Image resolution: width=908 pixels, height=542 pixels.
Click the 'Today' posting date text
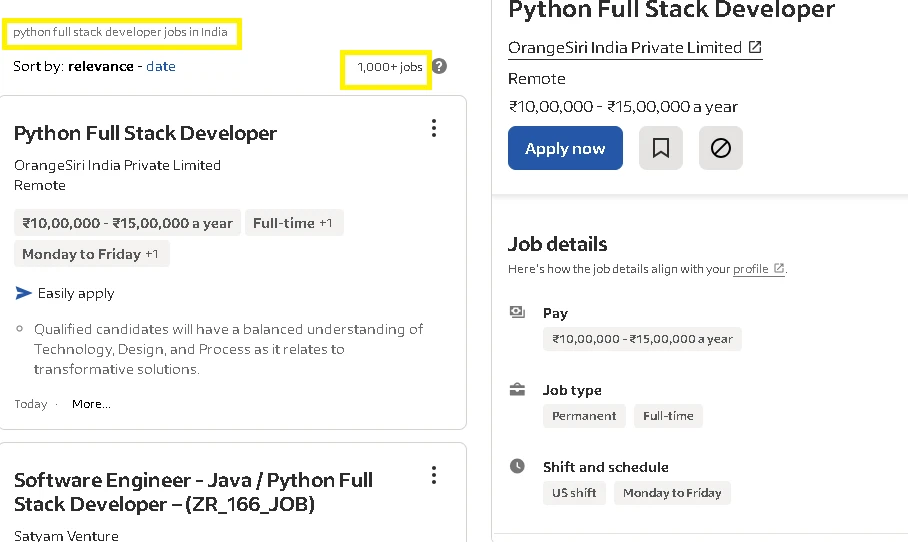pos(31,404)
